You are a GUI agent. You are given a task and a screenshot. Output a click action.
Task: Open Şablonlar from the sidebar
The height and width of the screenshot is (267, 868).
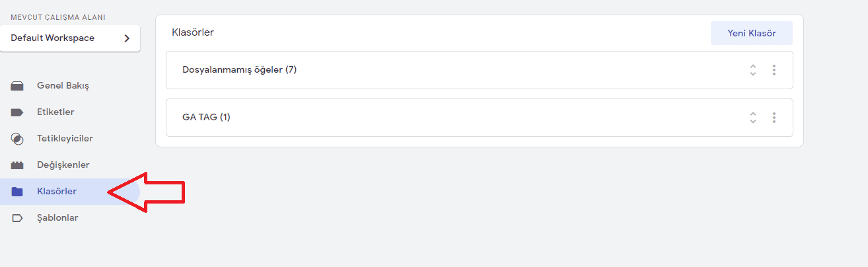(x=57, y=218)
